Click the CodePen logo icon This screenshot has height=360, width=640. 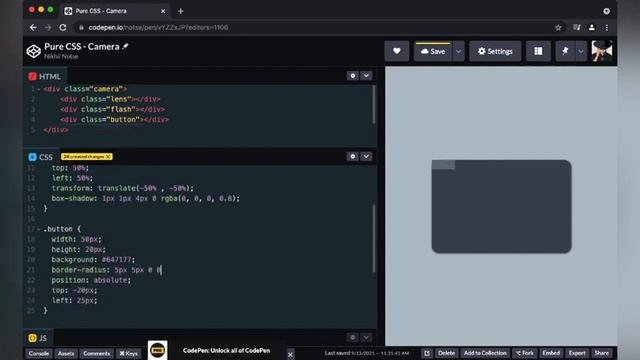click(x=33, y=51)
